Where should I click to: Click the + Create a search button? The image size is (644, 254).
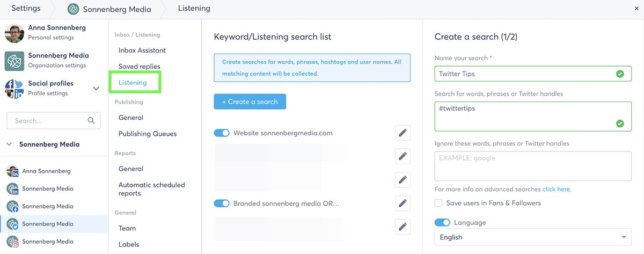pyautogui.click(x=250, y=101)
